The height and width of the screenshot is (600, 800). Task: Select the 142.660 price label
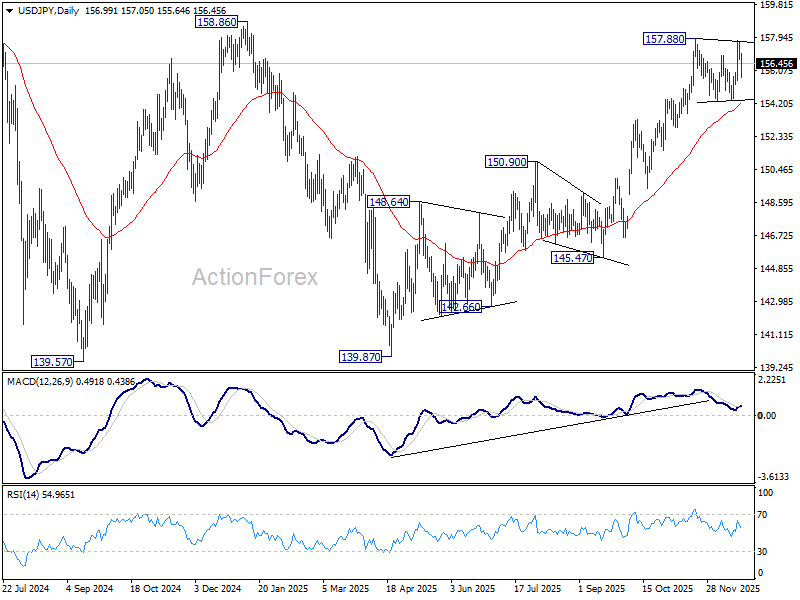coord(460,307)
